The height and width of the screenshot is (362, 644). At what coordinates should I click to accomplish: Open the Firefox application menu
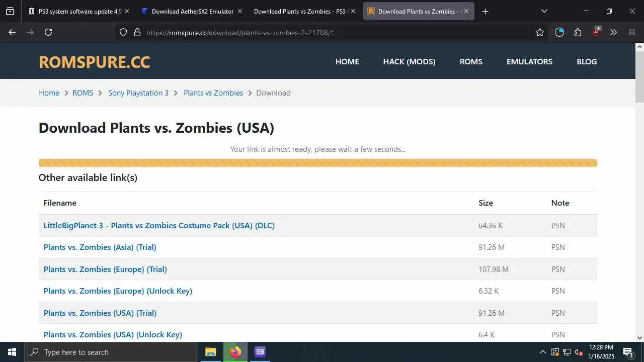[632, 32]
